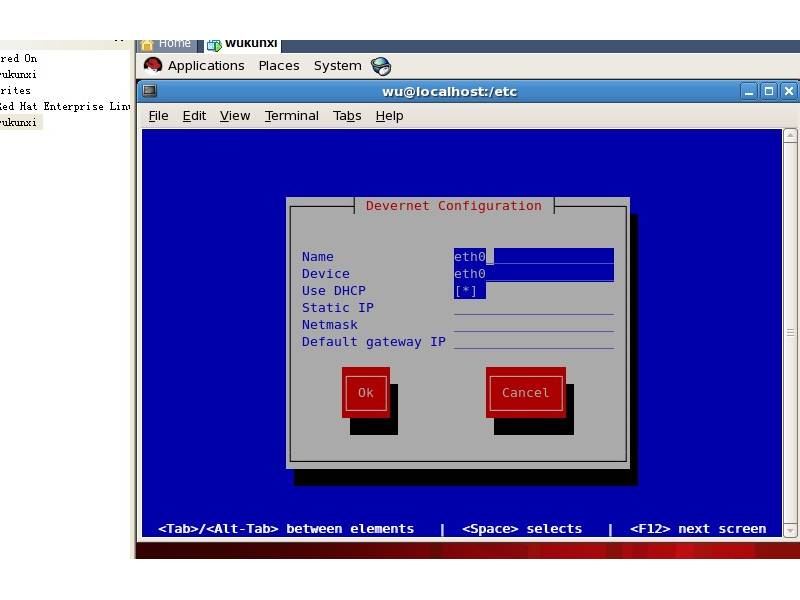Image resolution: width=800 pixels, height=600 pixels.
Task: Open the File menu in terminal
Action: tap(158, 116)
